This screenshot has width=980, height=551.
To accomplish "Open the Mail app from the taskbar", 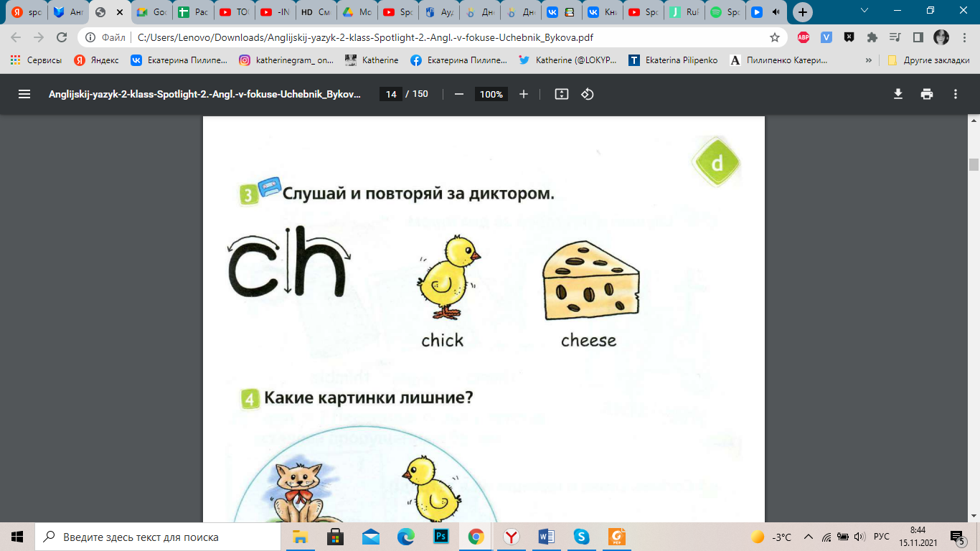I will click(x=370, y=537).
